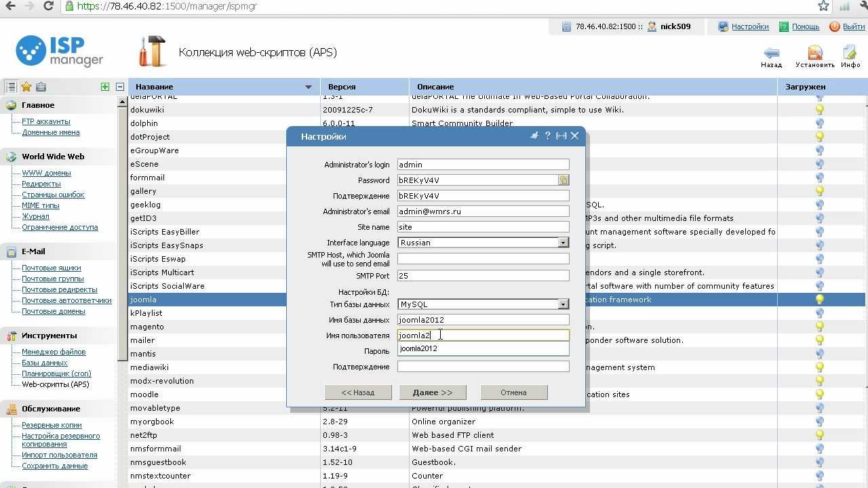Click the Отмена button
Screen dimensions: 868x488
click(x=513, y=392)
